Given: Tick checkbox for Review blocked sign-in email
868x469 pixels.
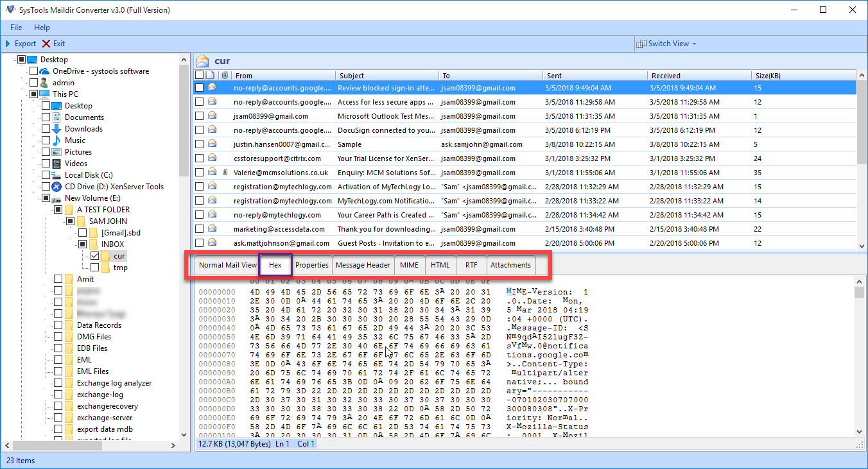Looking at the screenshot, I should click(200, 88).
